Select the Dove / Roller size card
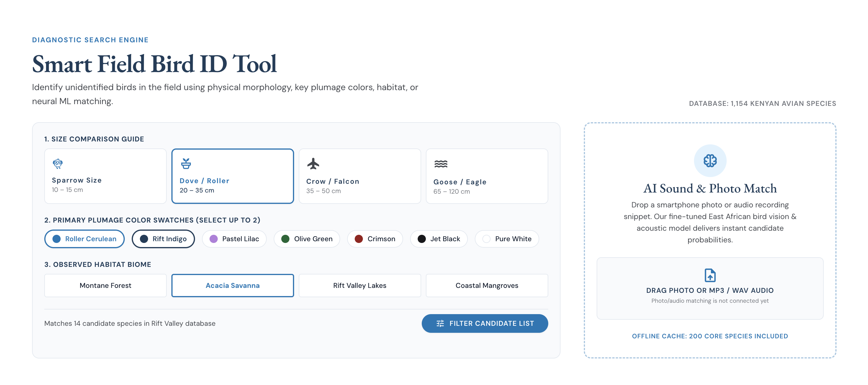Viewport: 868px width, 385px height. click(233, 176)
